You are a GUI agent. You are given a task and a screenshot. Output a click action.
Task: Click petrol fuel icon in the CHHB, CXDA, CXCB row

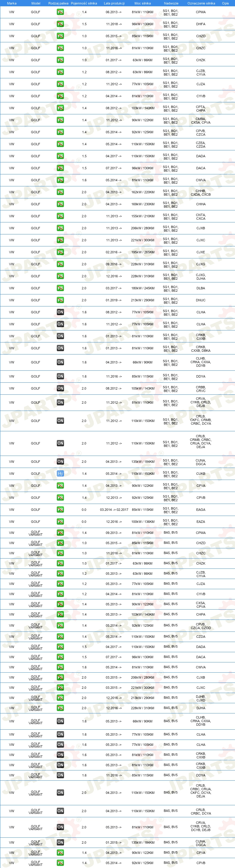pos(60,192)
